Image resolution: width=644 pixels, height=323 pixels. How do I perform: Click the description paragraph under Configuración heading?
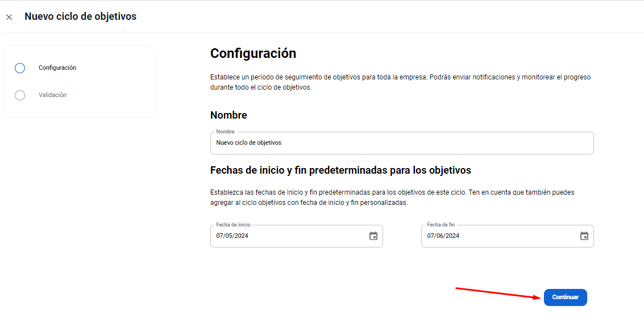400,82
